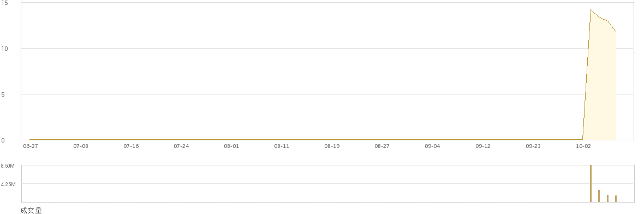Click the 10-02 date label

pos(583,146)
